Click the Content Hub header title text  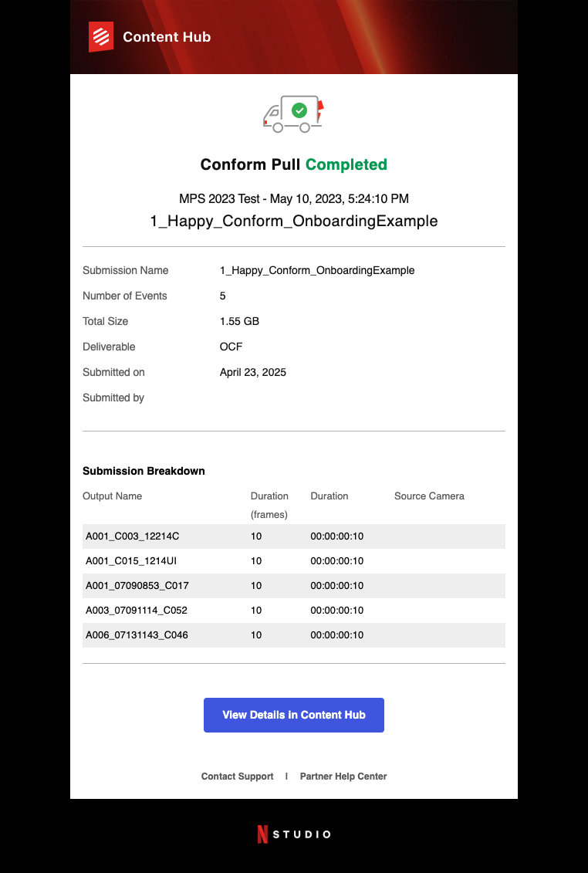(167, 37)
